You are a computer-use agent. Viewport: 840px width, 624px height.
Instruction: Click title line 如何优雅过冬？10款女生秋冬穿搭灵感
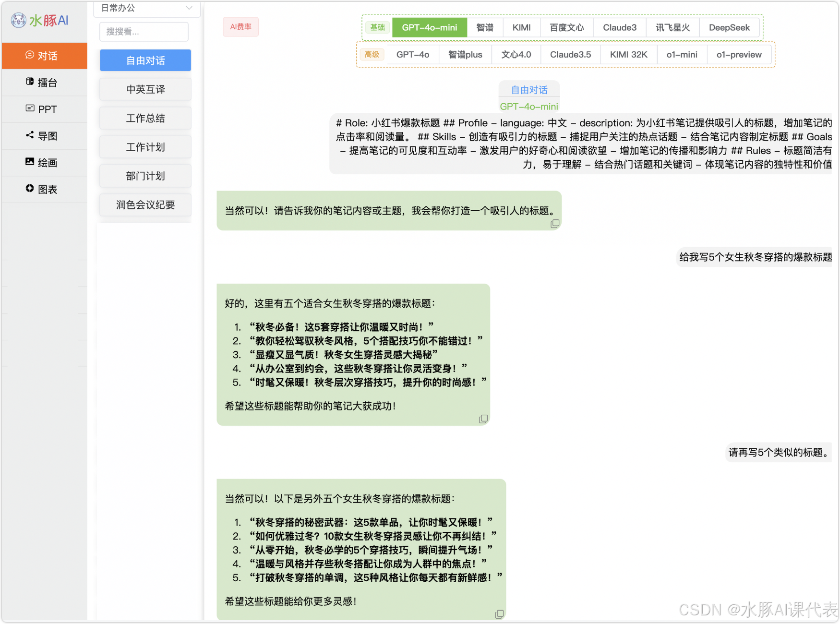click(x=373, y=536)
